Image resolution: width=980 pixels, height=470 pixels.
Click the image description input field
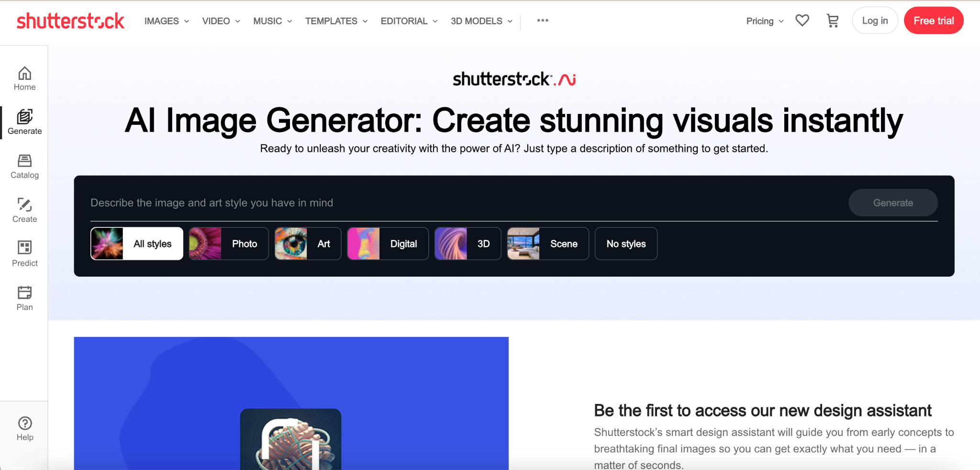464,202
